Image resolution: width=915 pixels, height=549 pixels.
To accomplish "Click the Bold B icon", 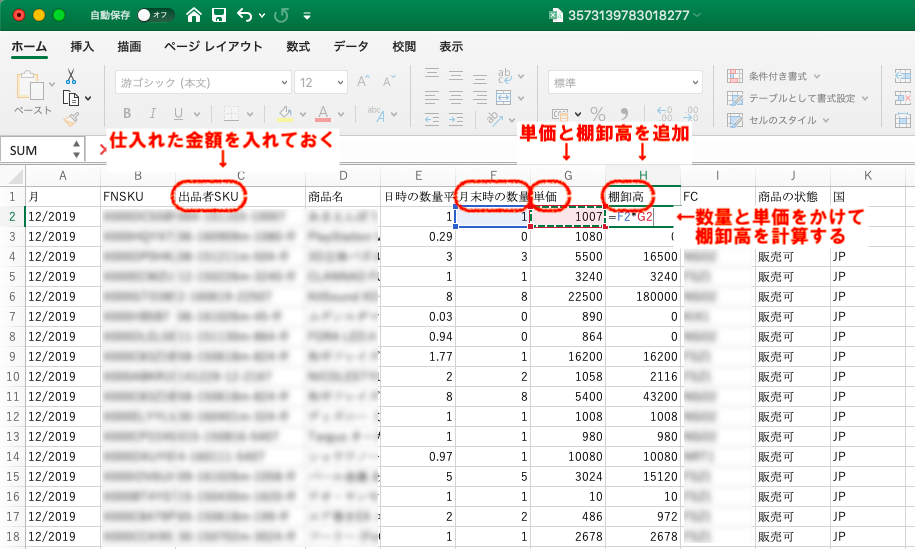I will pos(126,113).
